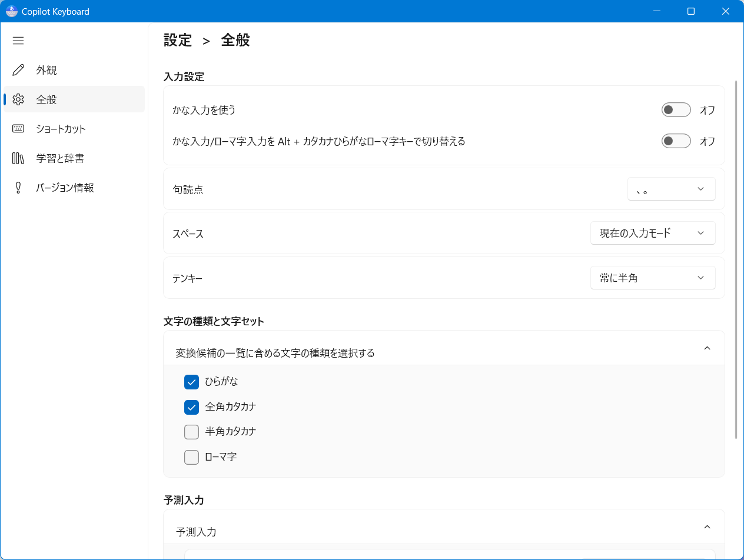Click 設定 in the breadcrumb
Viewport: 744px width, 560px height.
(178, 40)
